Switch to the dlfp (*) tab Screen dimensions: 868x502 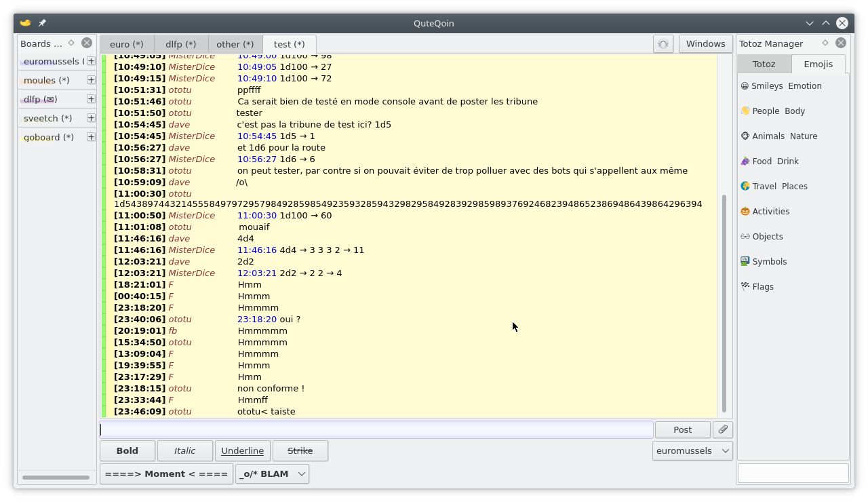coord(181,44)
